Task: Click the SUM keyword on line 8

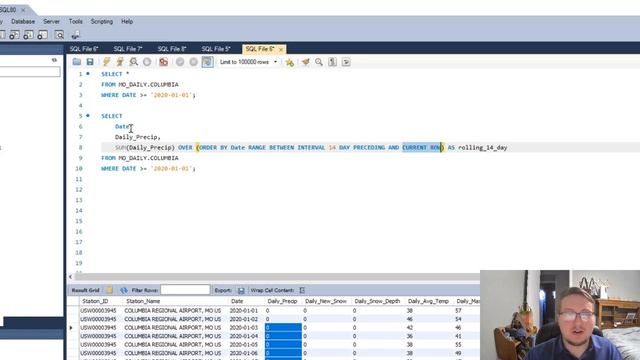Action: 120,148
